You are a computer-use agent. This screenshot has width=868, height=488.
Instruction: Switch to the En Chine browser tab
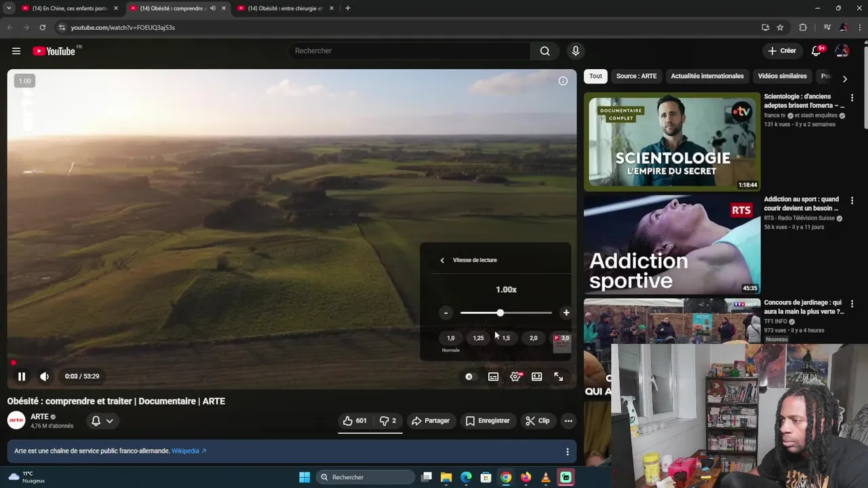[69, 8]
